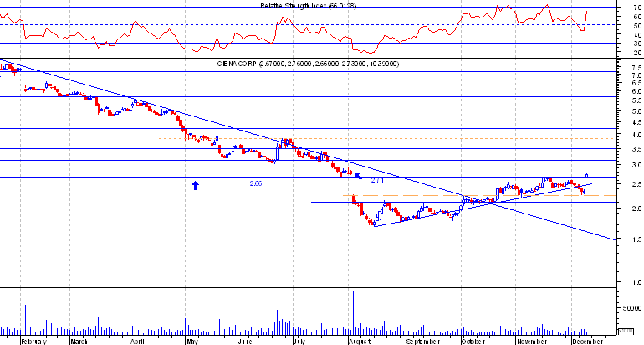Click the 6.5 price axis label
The width and height of the screenshot is (644, 345).
click(637, 83)
